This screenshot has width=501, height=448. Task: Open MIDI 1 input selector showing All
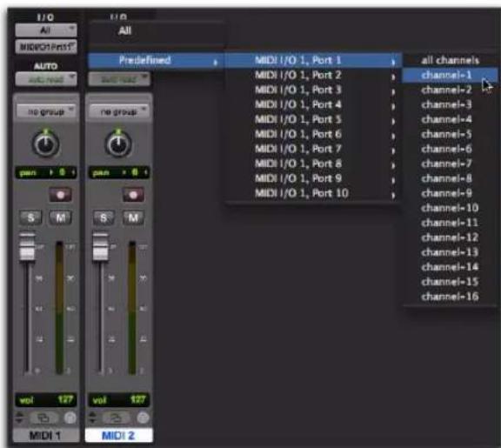[x=46, y=30]
